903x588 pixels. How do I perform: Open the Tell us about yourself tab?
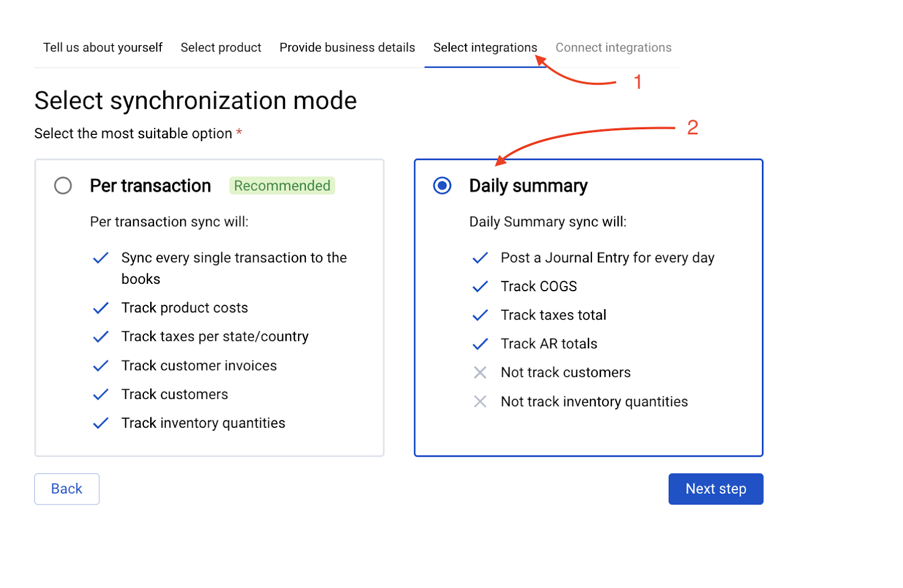coord(103,48)
